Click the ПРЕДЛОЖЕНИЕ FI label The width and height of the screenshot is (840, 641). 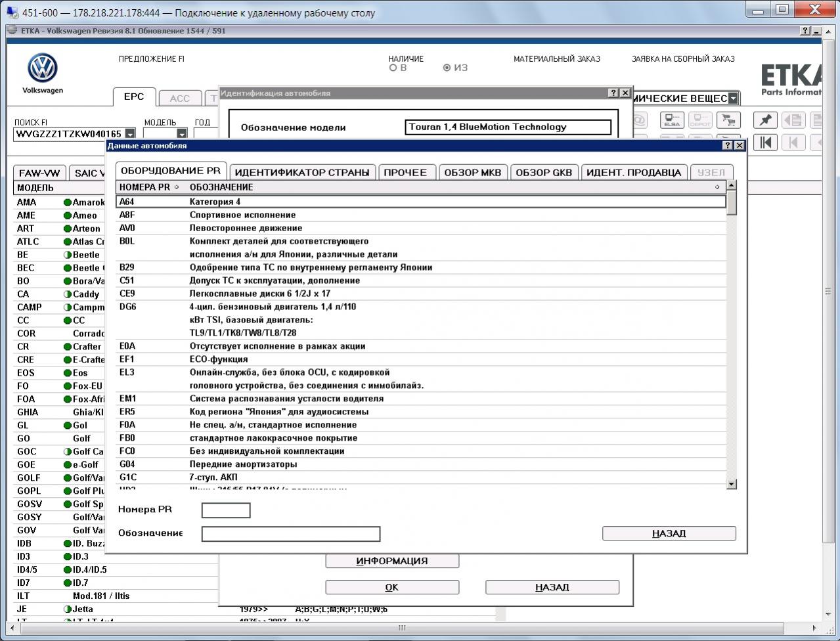point(152,59)
